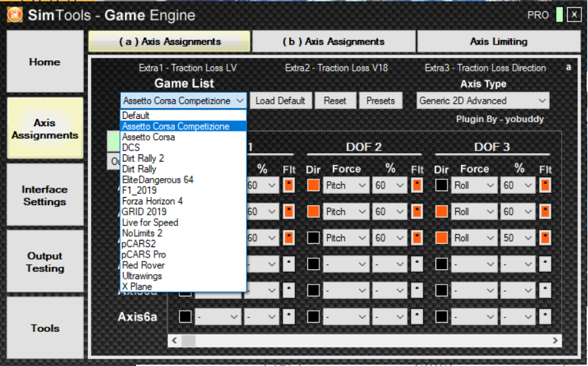Go to Home in sidebar
Image resolution: width=588 pixels, height=366 pixels.
pos(45,62)
